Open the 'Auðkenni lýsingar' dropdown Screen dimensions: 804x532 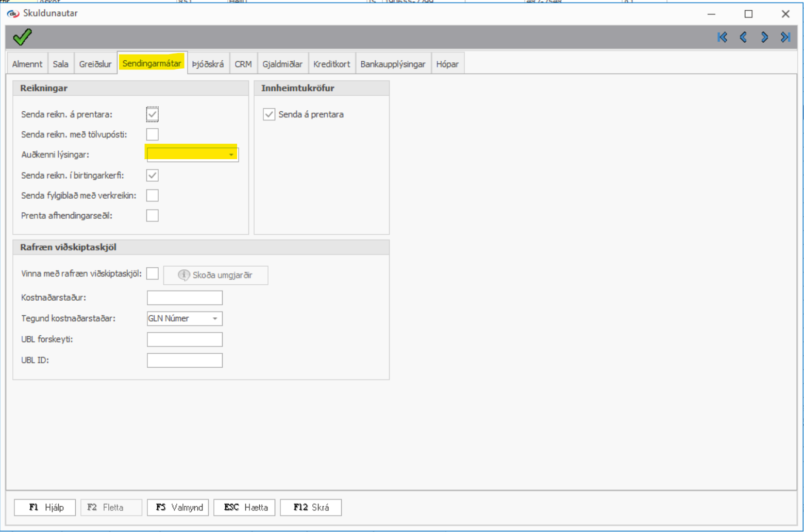231,155
